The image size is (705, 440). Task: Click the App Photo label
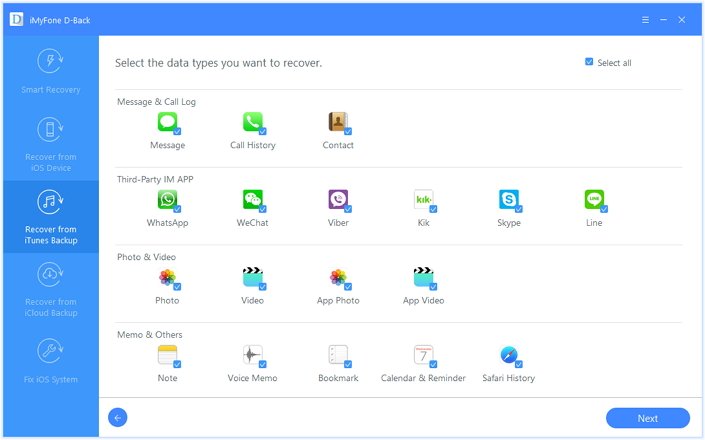pyautogui.click(x=338, y=301)
